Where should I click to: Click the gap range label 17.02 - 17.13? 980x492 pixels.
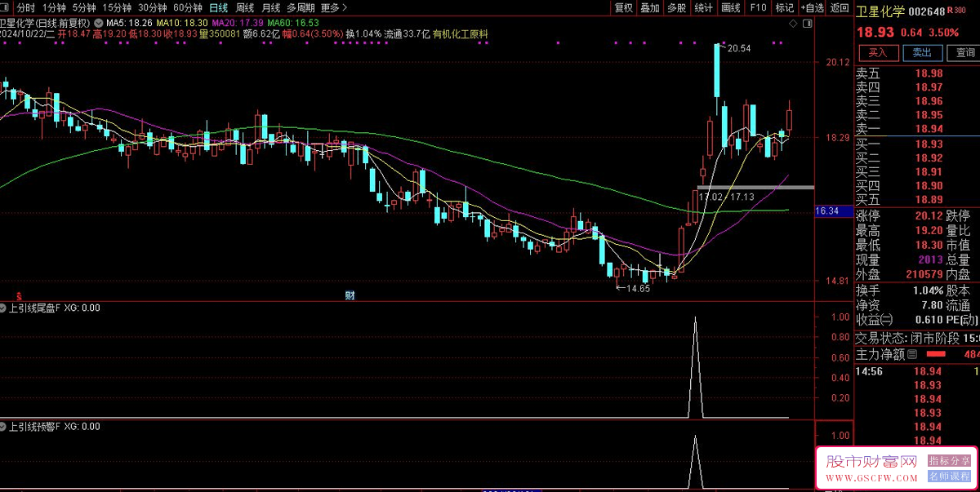click(x=726, y=197)
